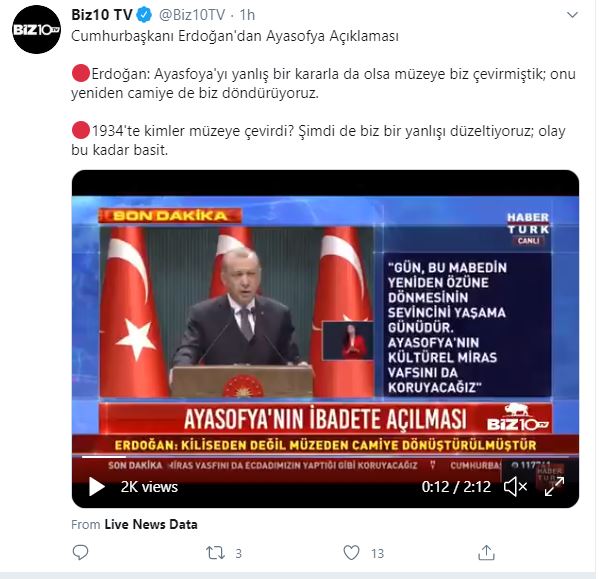Share the tweet via the share icon
This screenshot has width=599, height=579.
click(486, 552)
